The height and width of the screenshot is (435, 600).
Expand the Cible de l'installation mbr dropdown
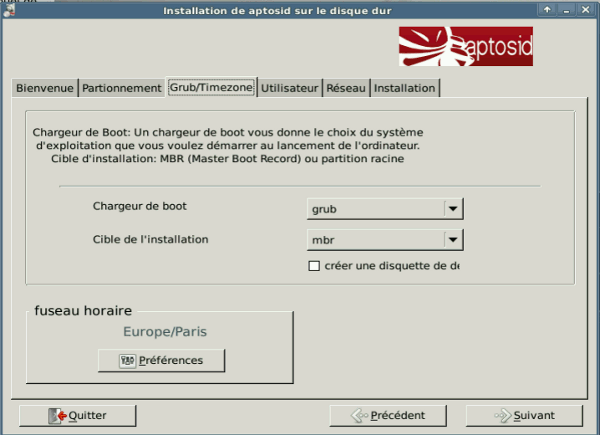click(x=385, y=240)
